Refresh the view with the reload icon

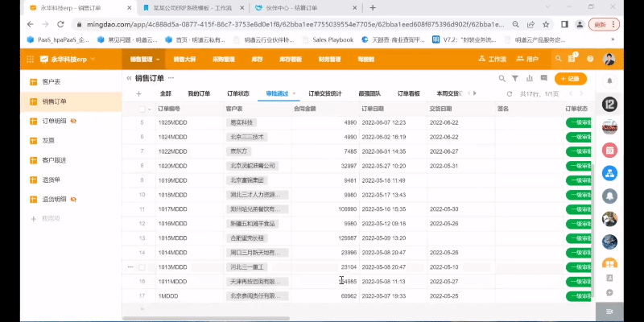[510, 93]
